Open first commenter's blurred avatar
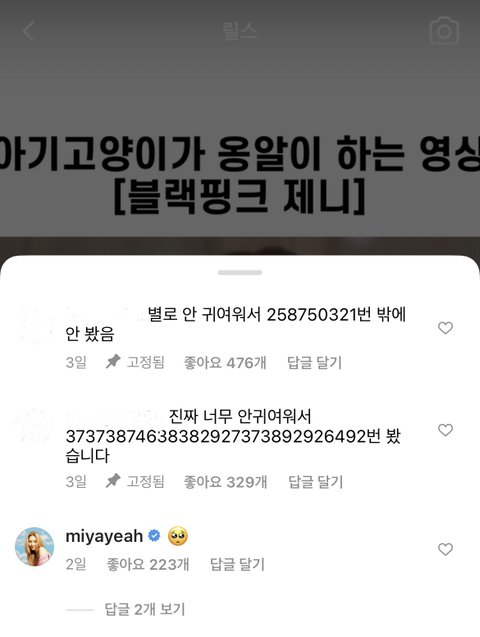The height and width of the screenshot is (637, 480). (x=35, y=325)
